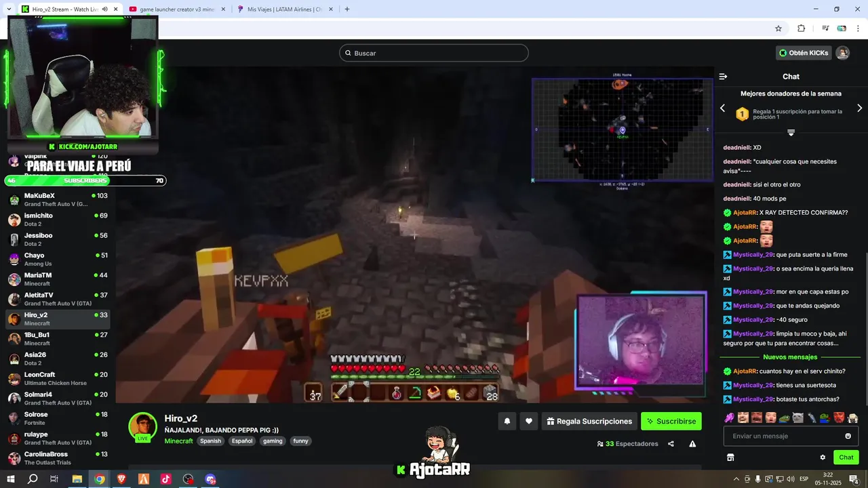
Task: Go to next top donor
Action: tap(860, 108)
